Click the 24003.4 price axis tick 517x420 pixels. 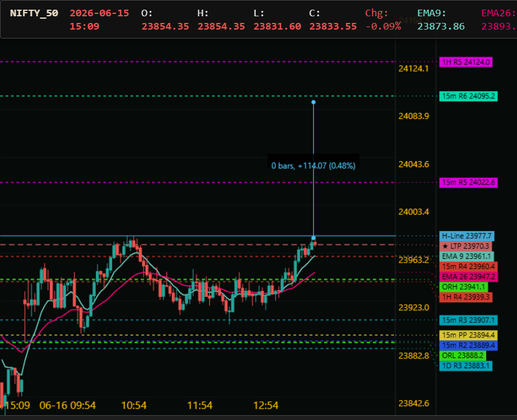[413, 212]
